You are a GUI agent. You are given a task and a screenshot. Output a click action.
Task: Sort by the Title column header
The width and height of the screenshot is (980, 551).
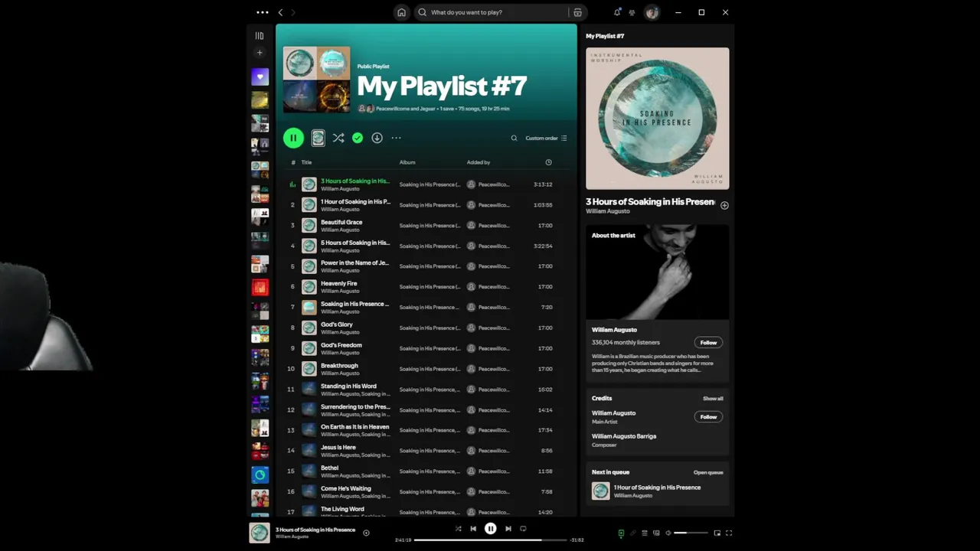pos(306,162)
